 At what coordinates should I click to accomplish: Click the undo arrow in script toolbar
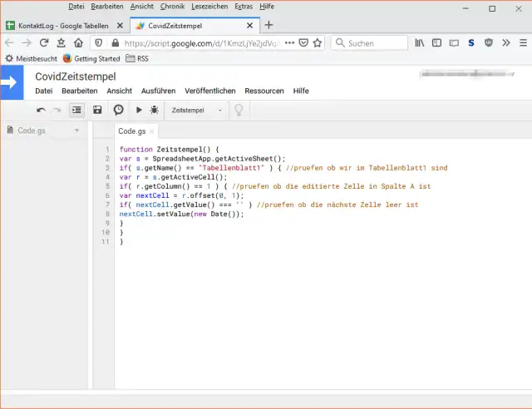point(41,110)
